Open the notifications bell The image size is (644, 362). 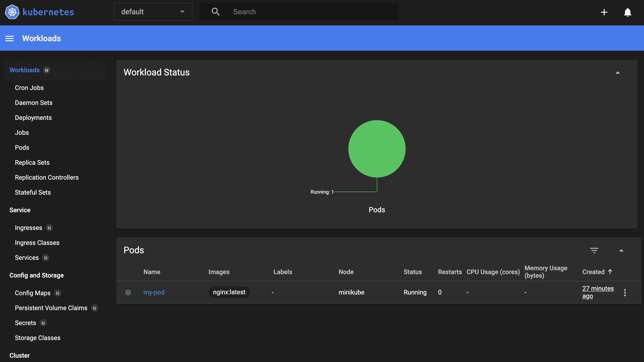627,12
